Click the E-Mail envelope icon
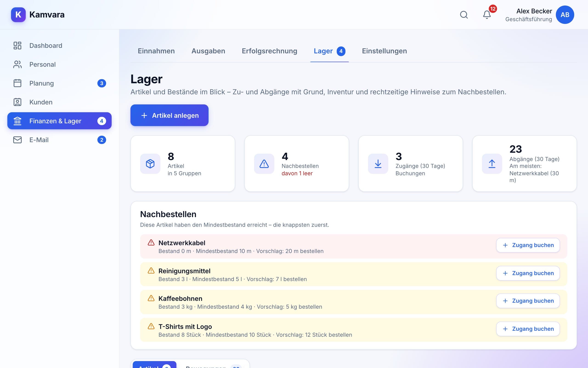588x368 pixels. [x=17, y=140]
